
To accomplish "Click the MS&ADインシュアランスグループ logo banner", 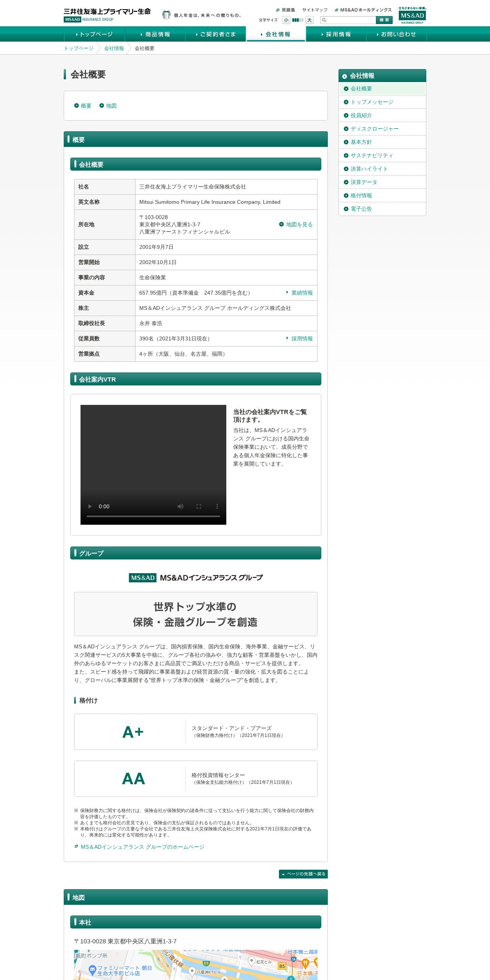I will pyautogui.click(x=196, y=578).
